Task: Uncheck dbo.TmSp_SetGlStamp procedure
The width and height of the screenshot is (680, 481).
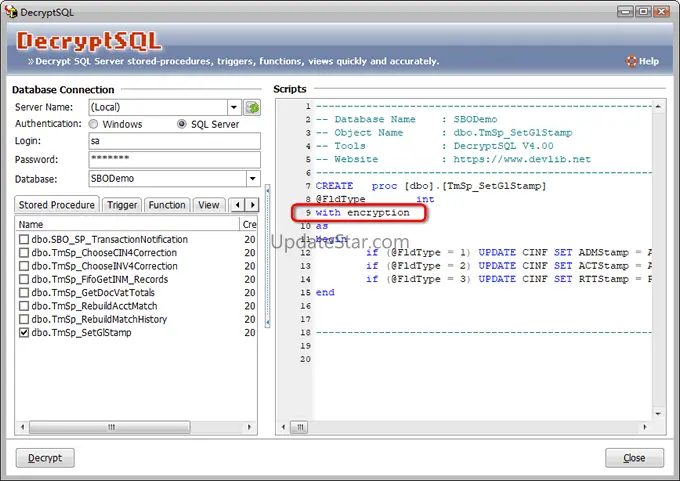Action: point(24,333)
